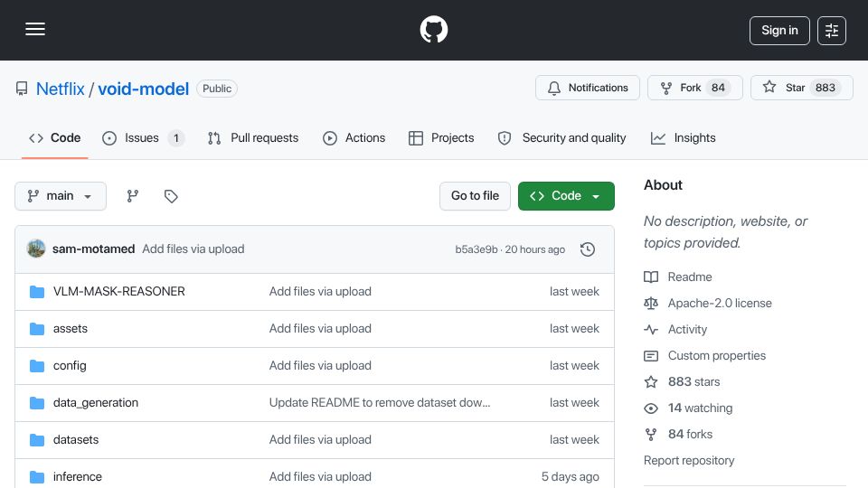Open the config folder
868x488 pixels.
70,366
